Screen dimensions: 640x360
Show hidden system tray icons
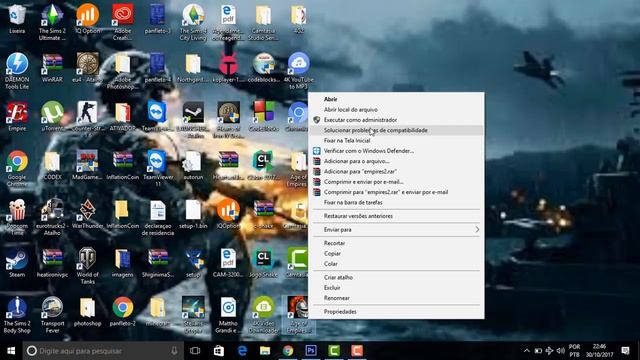click(x=527, y=351)
